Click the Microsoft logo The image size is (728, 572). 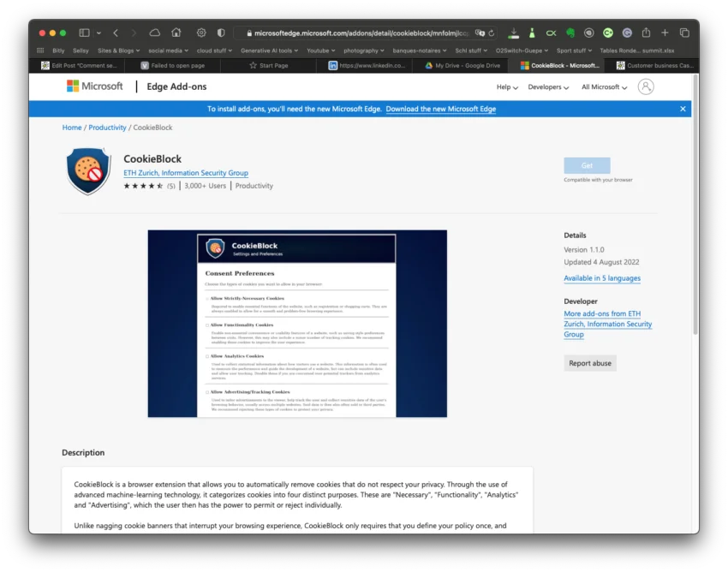(95, 86)
